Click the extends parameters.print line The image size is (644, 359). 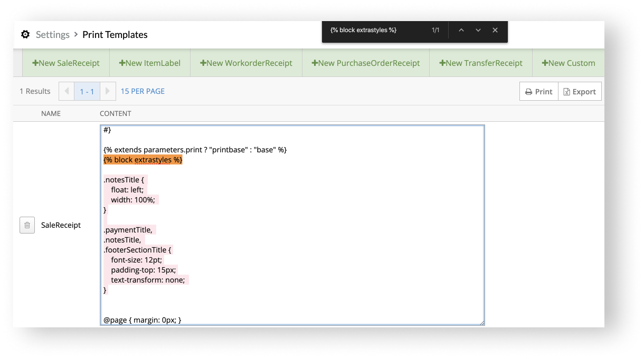click(x=195, y=150)
